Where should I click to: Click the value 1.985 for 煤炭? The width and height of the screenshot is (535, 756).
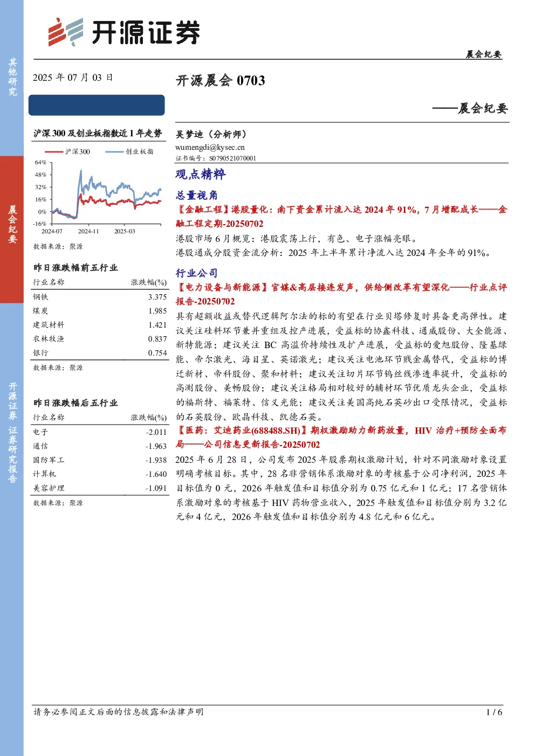pos(157,311)
